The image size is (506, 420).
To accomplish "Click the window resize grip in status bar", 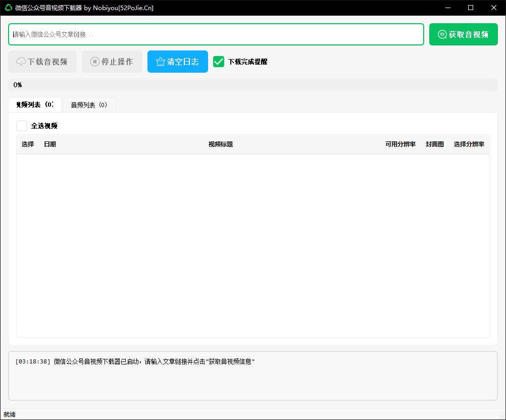I will [x=502, y=416].
